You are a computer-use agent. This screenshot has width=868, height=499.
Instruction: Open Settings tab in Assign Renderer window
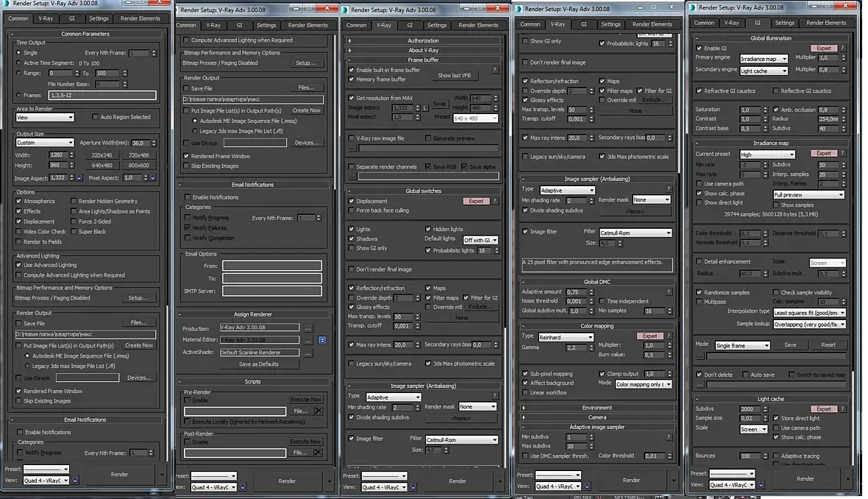266,25
